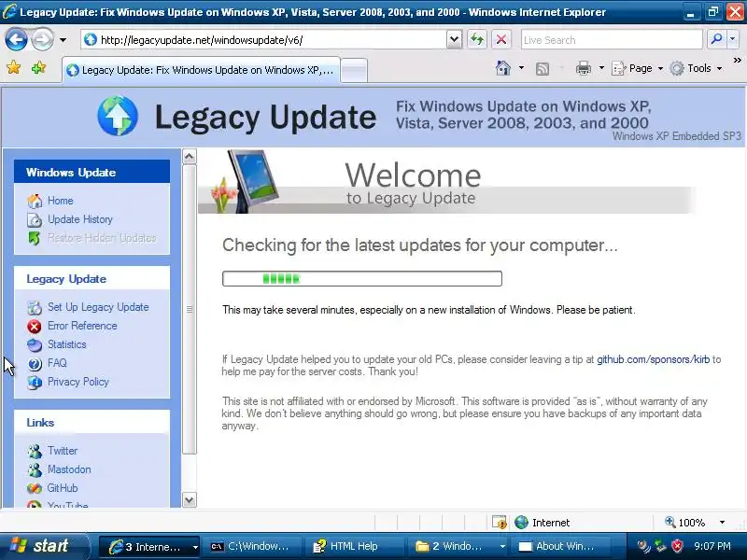Click the red X Error Reference icon
This screenshot has width=747, height=560.
click(x=35, y=326)
